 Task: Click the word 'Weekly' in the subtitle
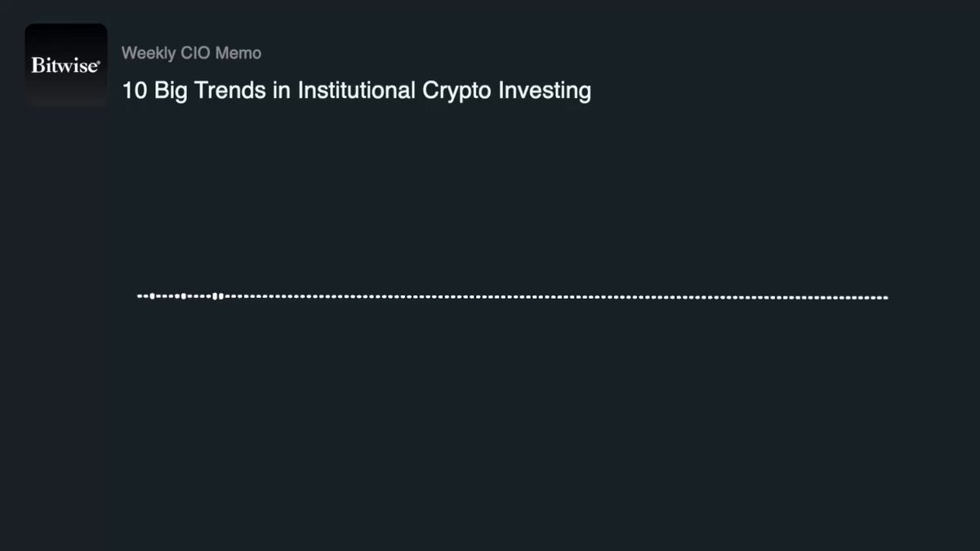point(149,53)
